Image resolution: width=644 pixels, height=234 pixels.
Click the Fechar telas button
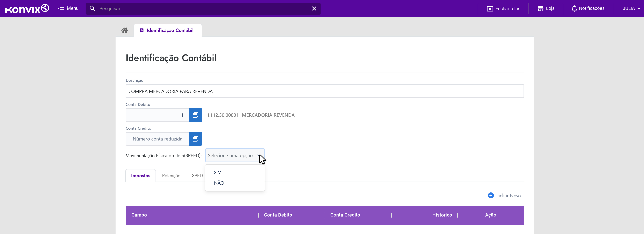pyautogui.click(x=503, y=8)
